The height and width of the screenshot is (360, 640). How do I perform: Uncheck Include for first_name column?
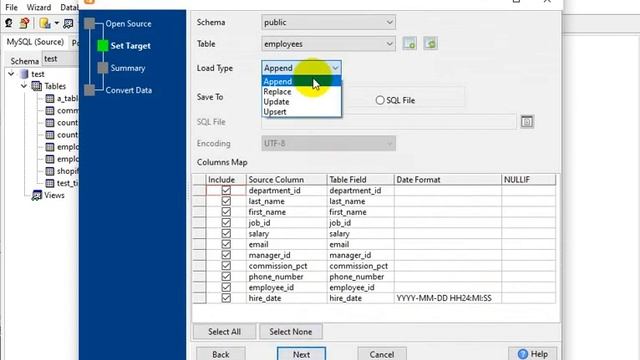point(226,212)
